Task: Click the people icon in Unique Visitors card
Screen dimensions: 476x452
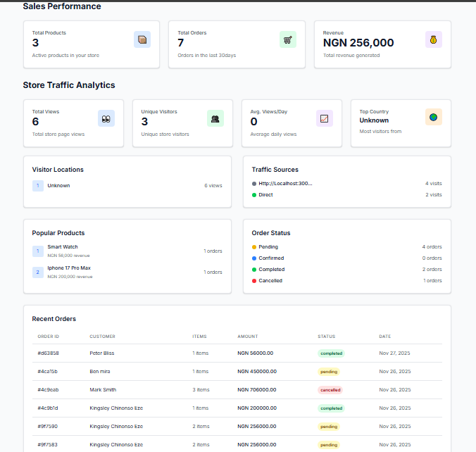Action: pyautogui.click(x=215, y=118)
